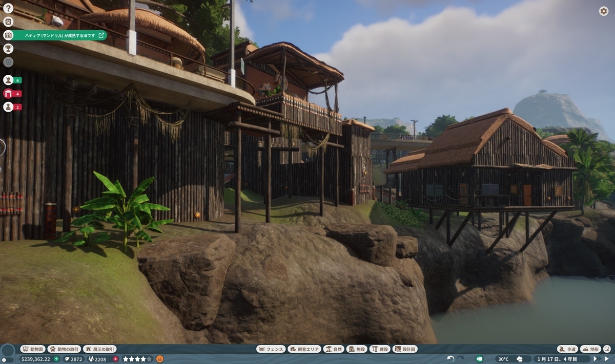Select the 飼育エリア habitat tool
615x364 pixels.
click(304, 349)
